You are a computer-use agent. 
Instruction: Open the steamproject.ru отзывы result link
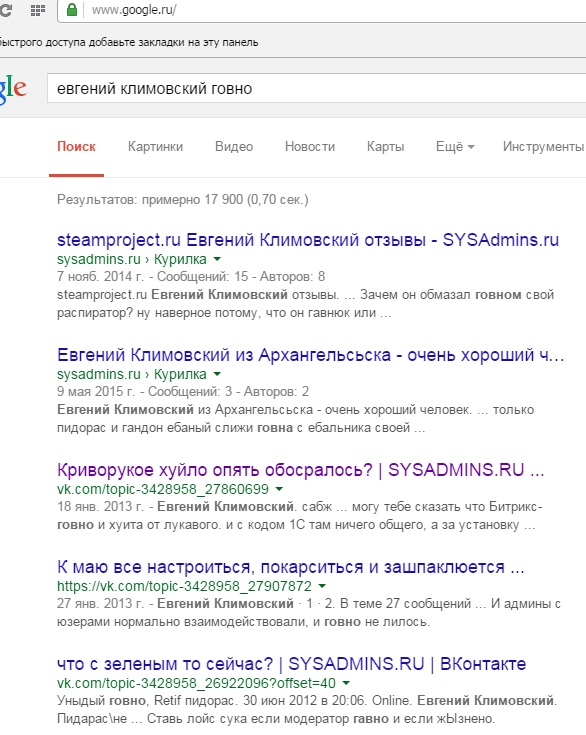coord(308,240)
